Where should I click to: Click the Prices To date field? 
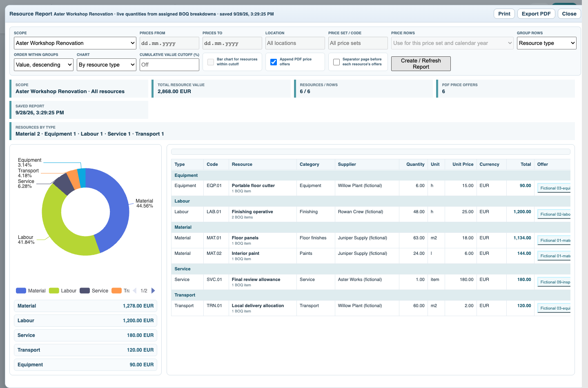pyautogui.click(x=232, y=43)
